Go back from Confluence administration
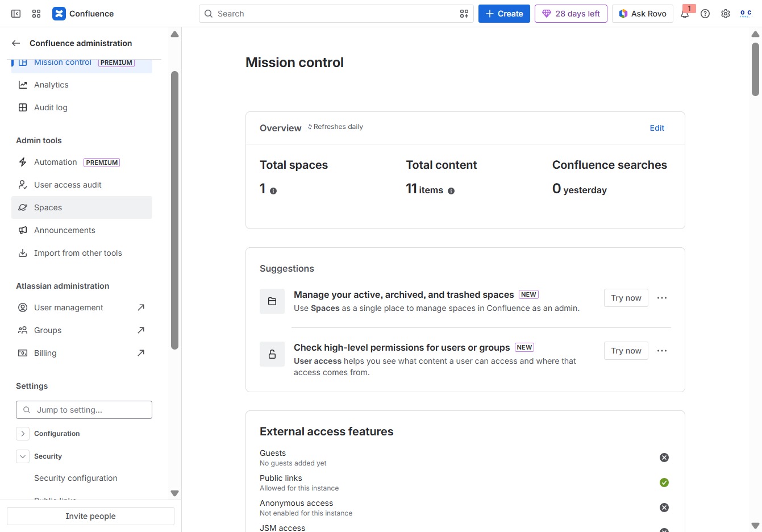762x532 pixels. pos(16,43)
